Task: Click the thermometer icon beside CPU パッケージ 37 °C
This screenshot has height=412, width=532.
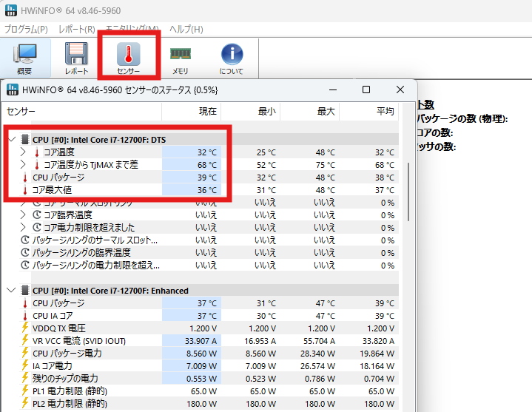Action: coord(24,303)
